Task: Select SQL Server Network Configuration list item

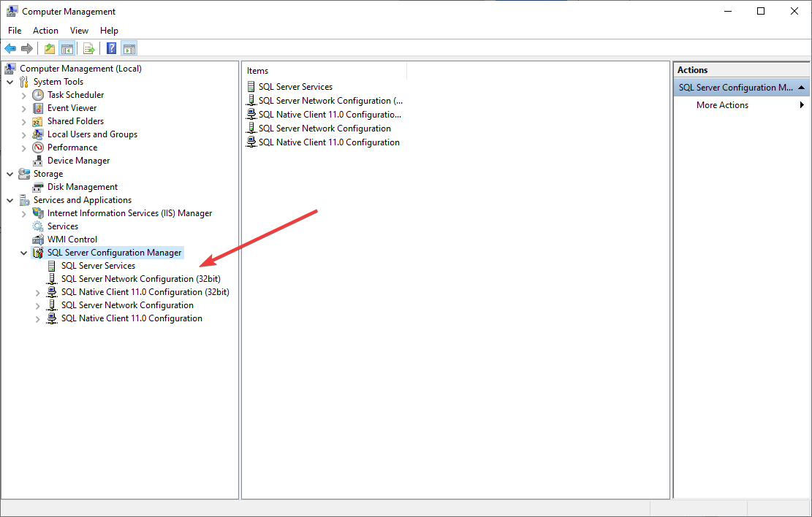Action: coord(325,129)
